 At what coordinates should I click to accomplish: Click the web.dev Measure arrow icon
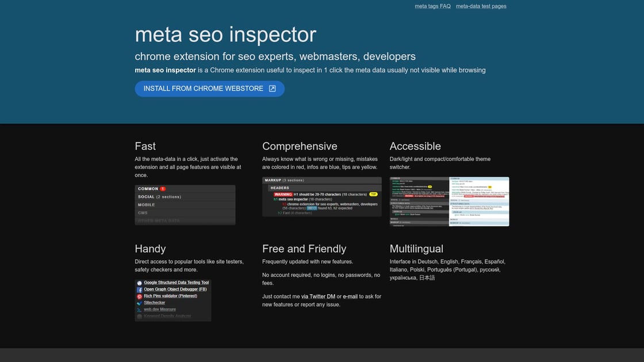[x=139, y=310]
